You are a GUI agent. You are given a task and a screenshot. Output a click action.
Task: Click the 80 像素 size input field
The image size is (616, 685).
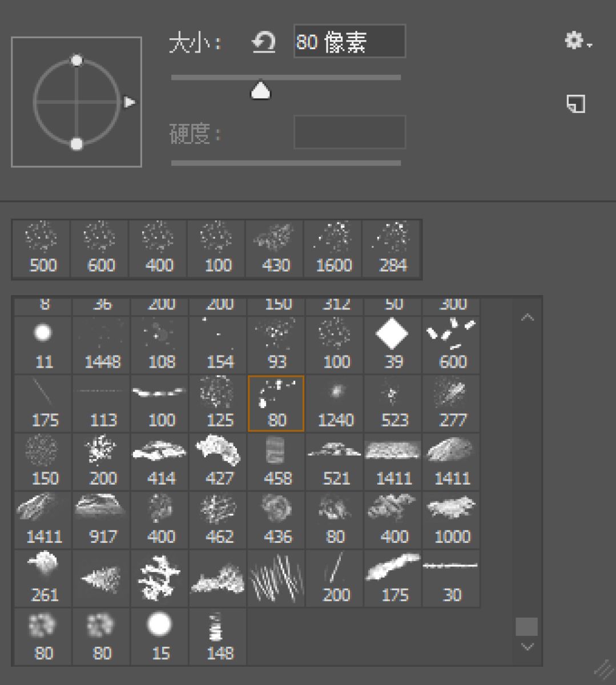click(x=349, y=42)
